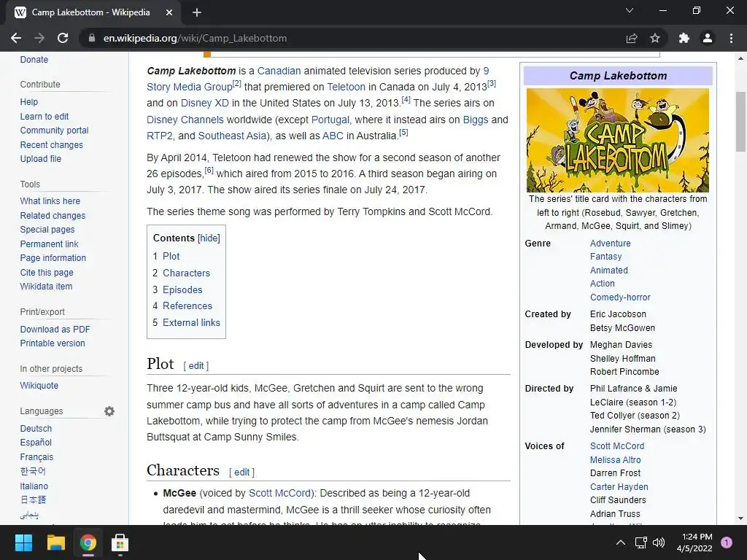Switch to Français language version

point(36,456)
